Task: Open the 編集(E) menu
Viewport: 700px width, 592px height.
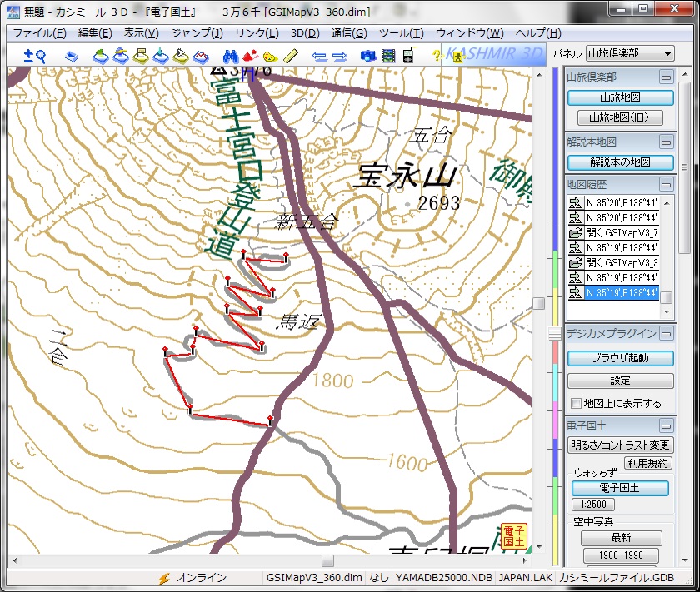Action: tap(95, 33)
